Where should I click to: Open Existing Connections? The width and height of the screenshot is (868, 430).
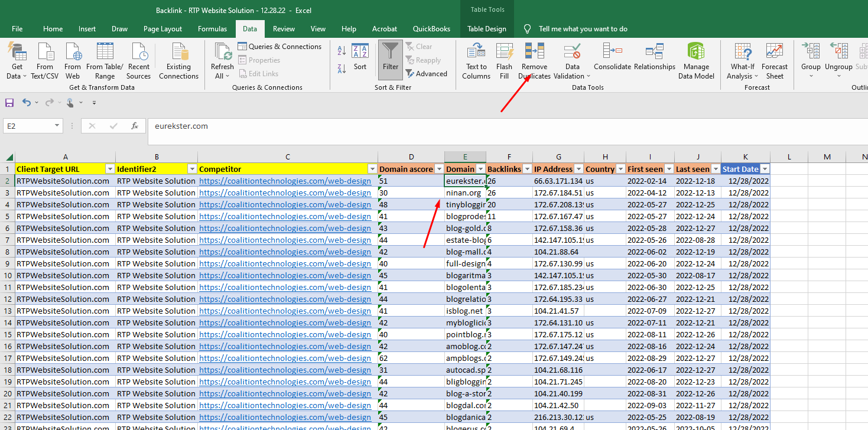click(x=178, y=61)
